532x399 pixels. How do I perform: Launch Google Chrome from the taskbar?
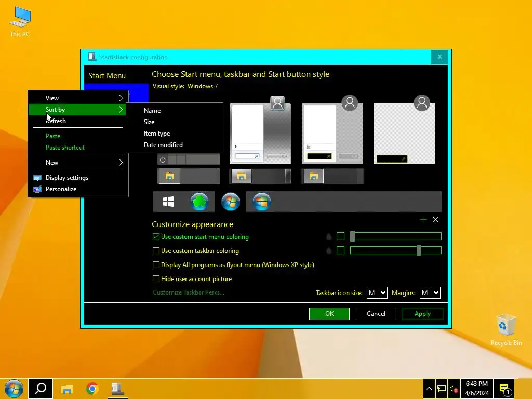click(x=92, y=389)
